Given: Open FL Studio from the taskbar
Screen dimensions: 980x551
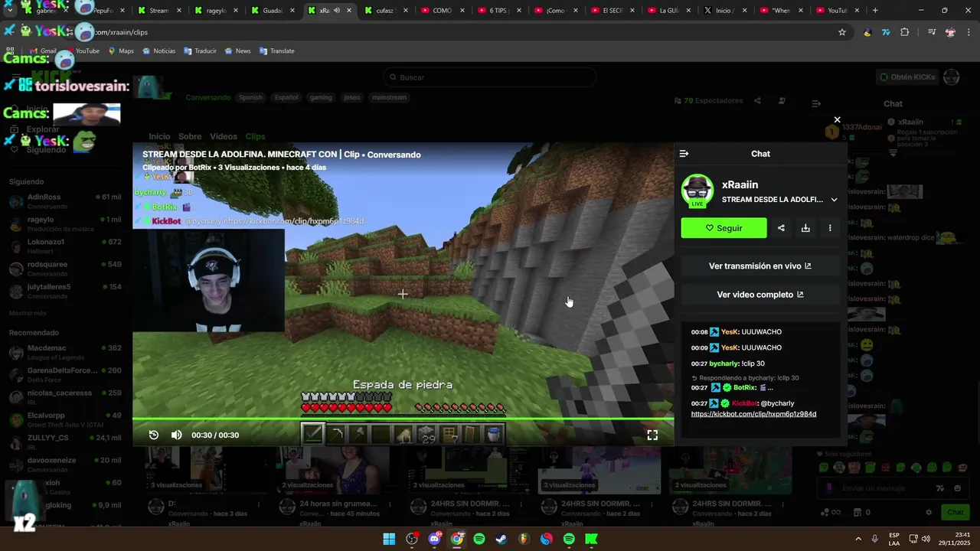Looking at the screenshot, I should (524, 539).
